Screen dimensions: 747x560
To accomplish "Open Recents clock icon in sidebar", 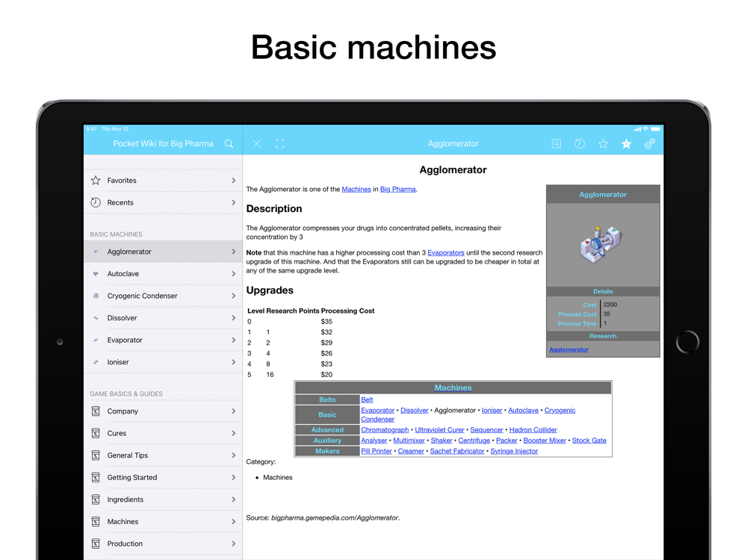I will tap(96, 202).
